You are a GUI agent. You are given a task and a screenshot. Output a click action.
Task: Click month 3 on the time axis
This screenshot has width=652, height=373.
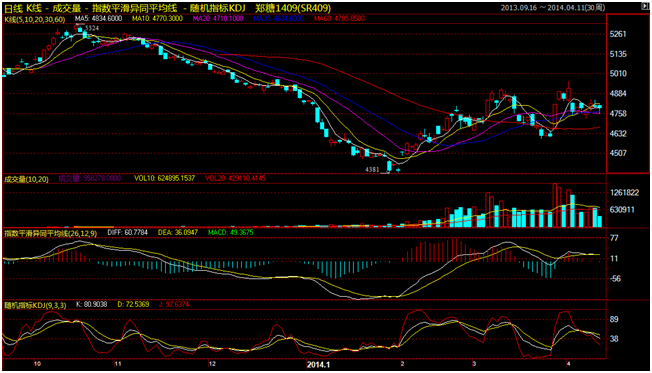[x=474, y=364]
